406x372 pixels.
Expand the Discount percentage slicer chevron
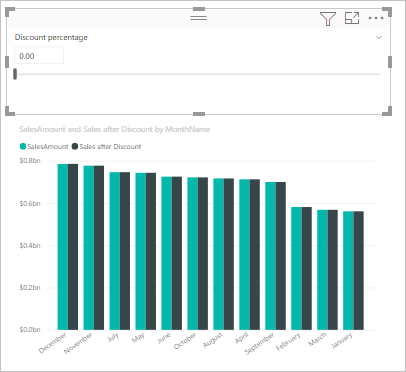pyautogui.click(x=379, y=37)
